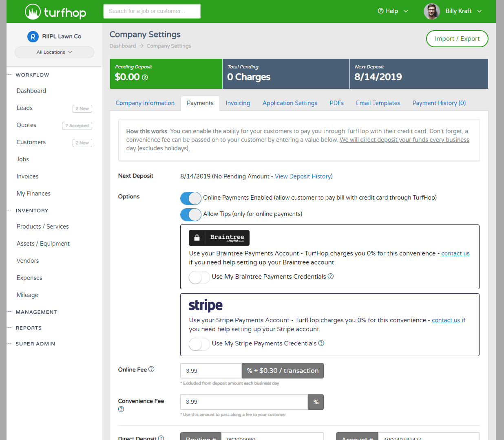
Task: Enable Use My Stripe Payments Credentials
Action: 199,344
